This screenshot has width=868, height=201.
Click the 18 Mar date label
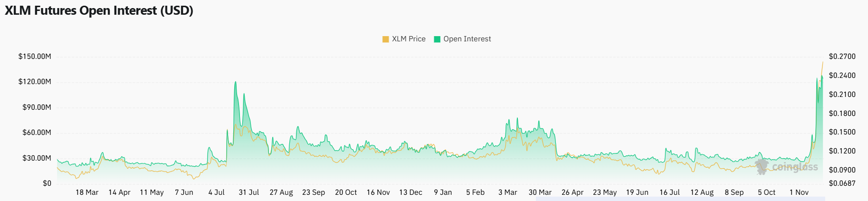(x=87, y=192)
